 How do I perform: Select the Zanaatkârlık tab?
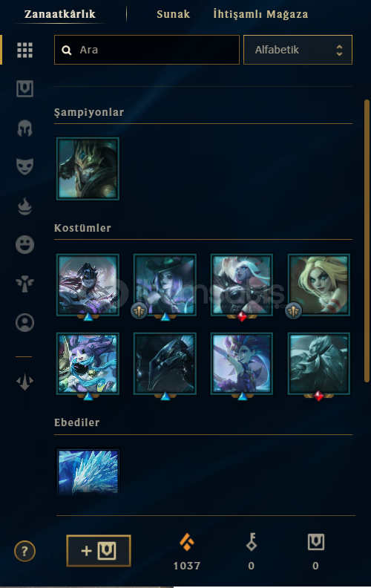[60, 14]
